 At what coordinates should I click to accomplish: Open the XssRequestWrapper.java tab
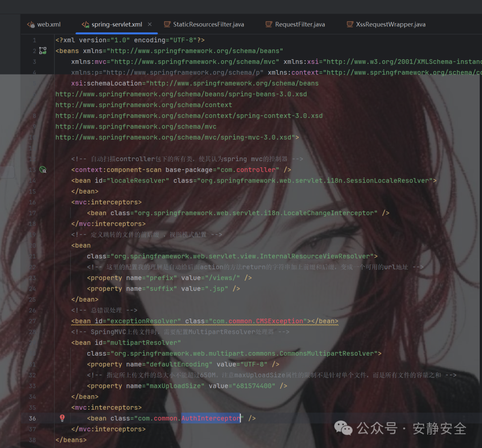pyautogui.click(x=391, y=24)
